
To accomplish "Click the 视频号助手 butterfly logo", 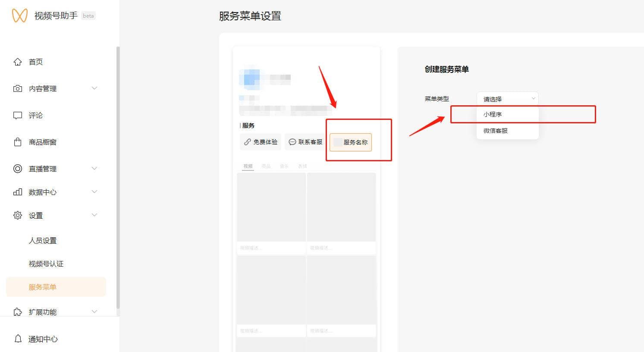I will point(19,16).
